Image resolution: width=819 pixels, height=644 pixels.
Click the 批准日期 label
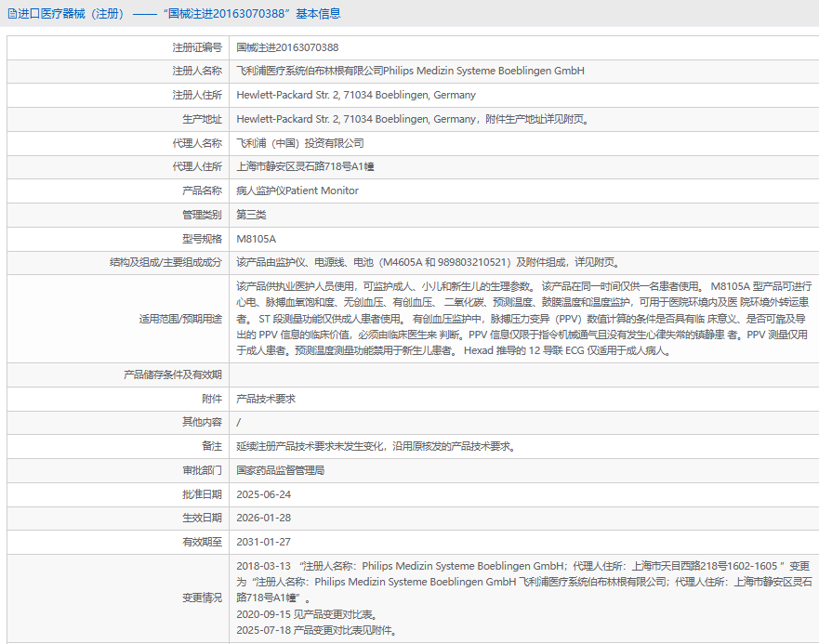[x=202, y=494]
